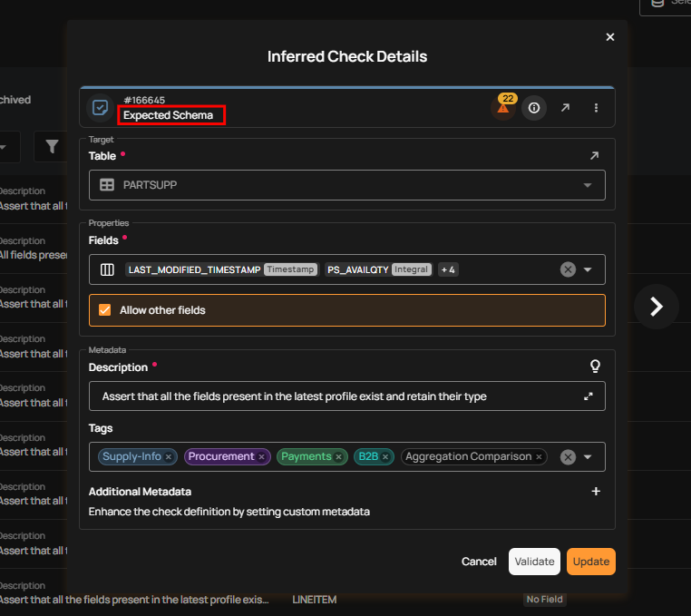Click the Table target external link arrow

[x=594, y=156]
